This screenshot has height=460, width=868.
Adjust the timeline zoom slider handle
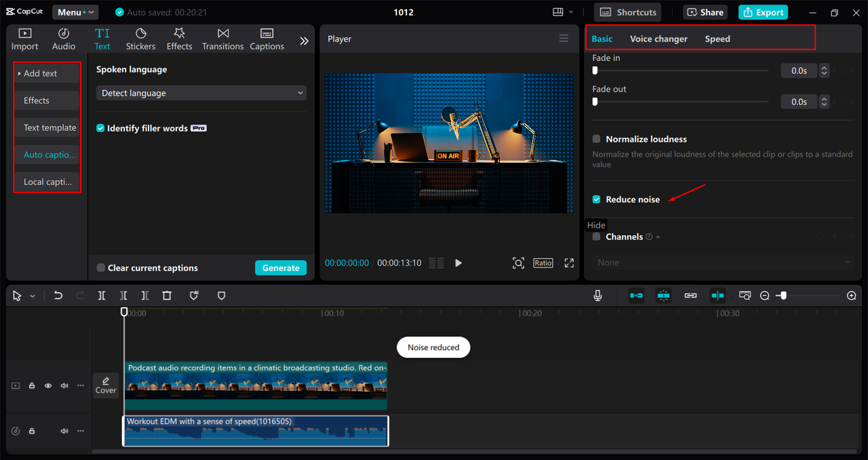point(784,296)
